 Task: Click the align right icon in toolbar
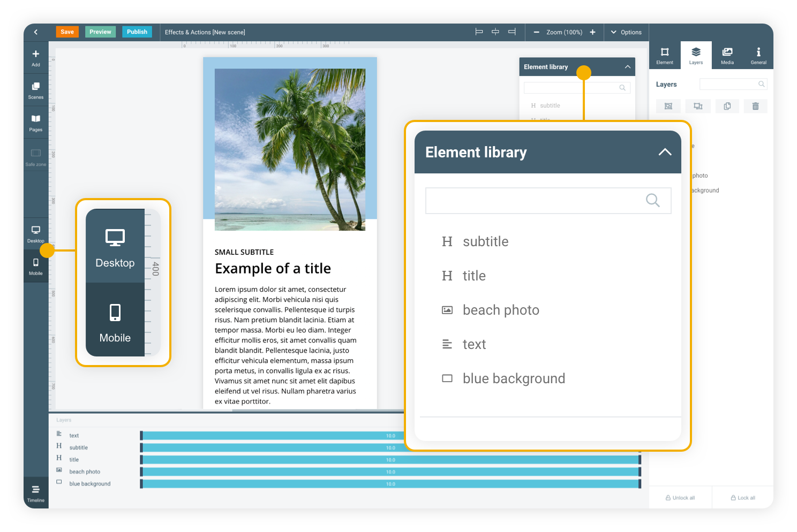[x=512, y=32]
